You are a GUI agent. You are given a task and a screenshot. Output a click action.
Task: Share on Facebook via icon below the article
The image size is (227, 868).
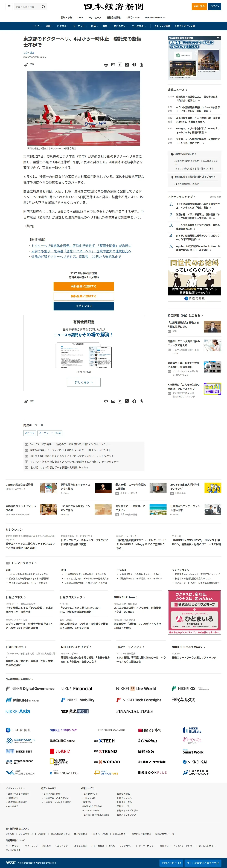tap(134, 401)
